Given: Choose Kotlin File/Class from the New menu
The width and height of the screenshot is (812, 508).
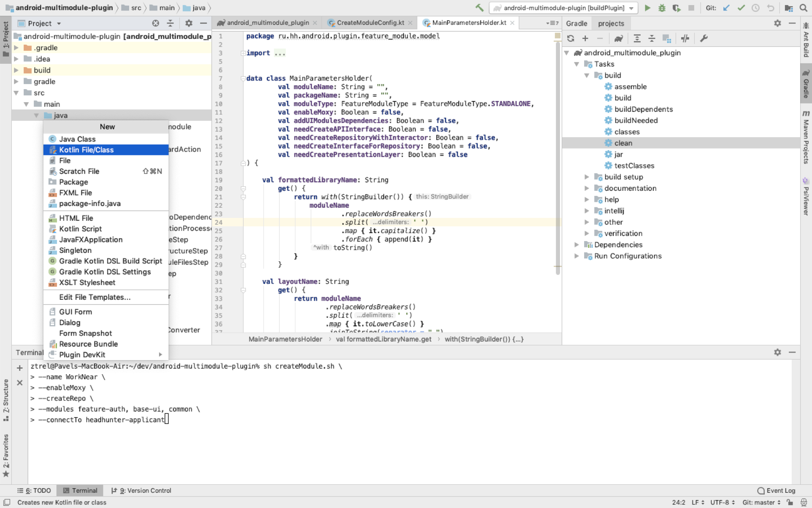Looking at the screenshot, I should [x=106, y=150].
